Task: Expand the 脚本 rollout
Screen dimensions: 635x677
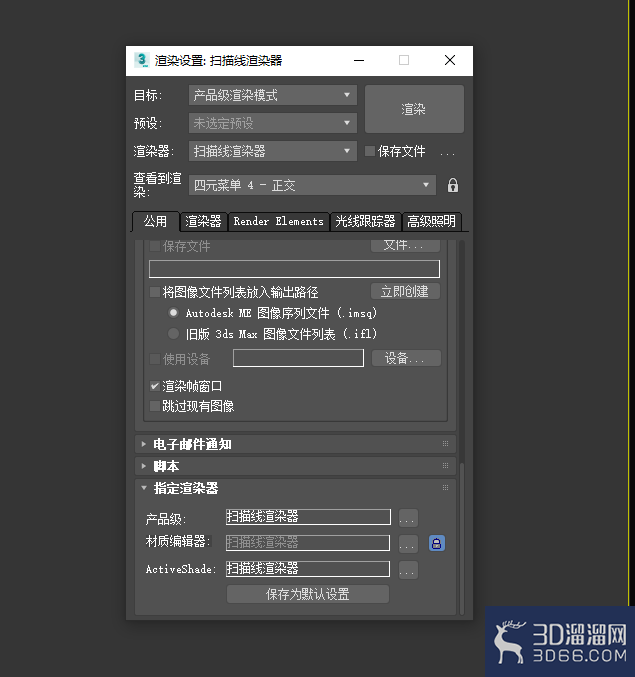Action: (x=144, y=466)
